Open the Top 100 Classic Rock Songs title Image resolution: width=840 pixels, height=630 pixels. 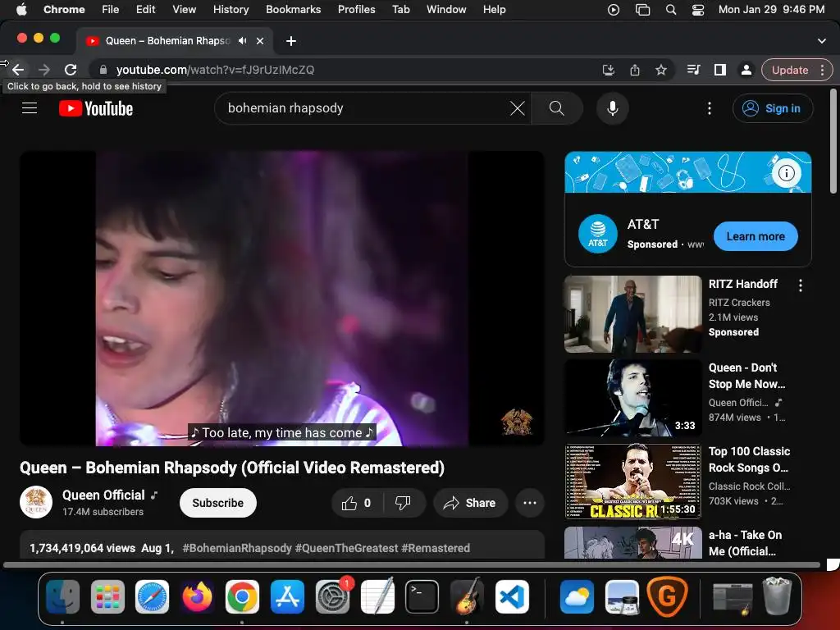pos(749,459)
